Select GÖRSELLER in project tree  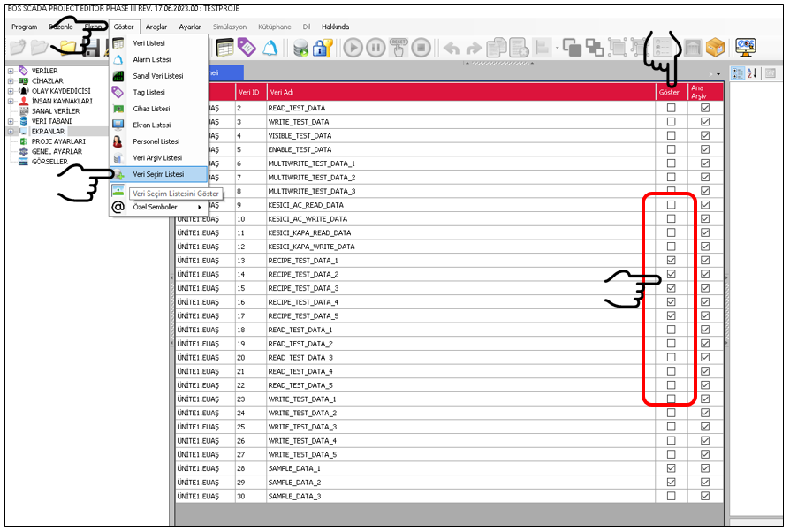49,162
